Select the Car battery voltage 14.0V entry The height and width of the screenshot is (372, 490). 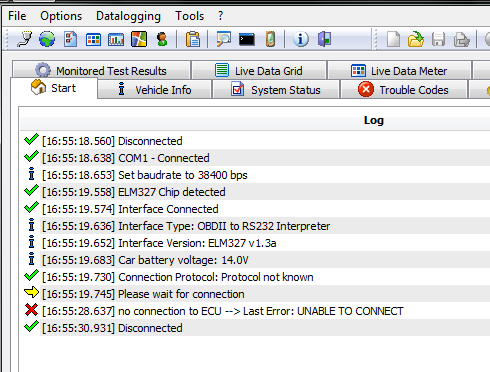point(255,260)
